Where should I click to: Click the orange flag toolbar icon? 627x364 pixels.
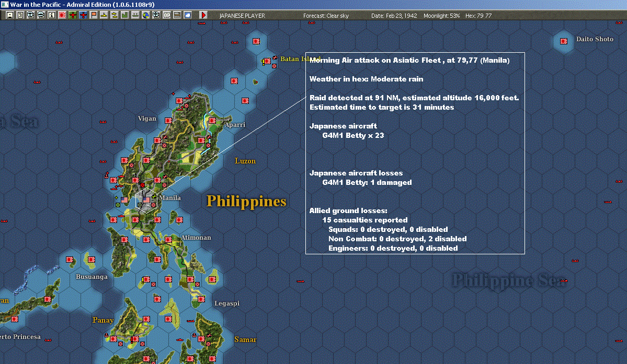(93, 15)
